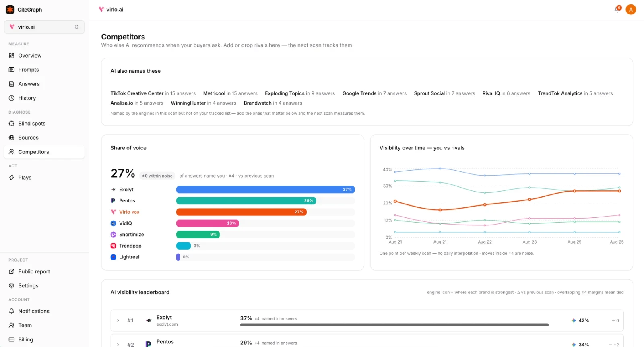Click the orange user avatar

coord(631,10)
